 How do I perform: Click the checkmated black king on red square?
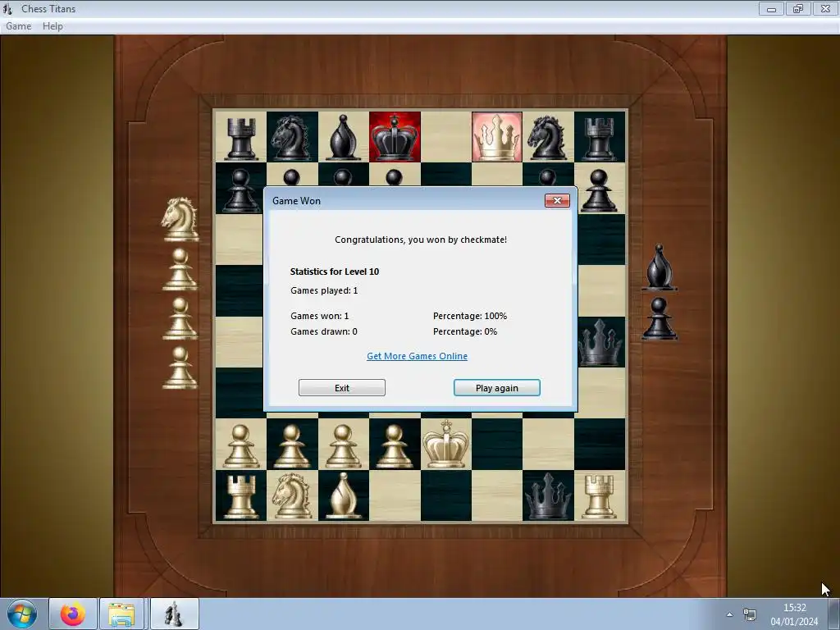(x=395, y=137)
